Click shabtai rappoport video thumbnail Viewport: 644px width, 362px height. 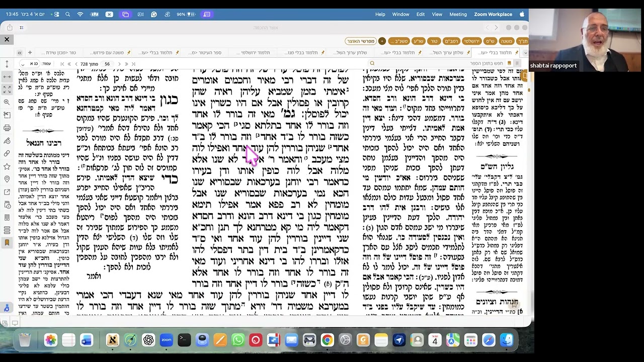click(x=586, y=40)
